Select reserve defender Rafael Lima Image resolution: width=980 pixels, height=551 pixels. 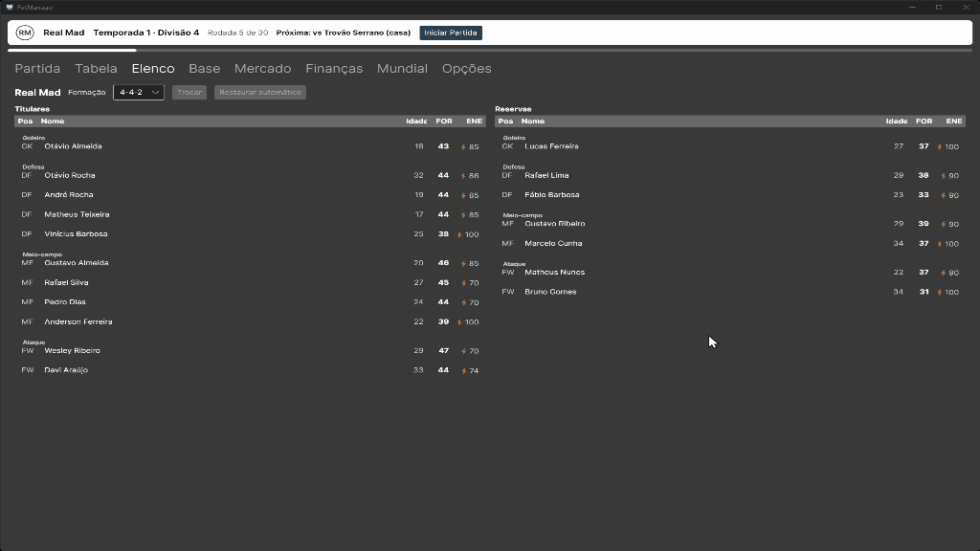730,176
